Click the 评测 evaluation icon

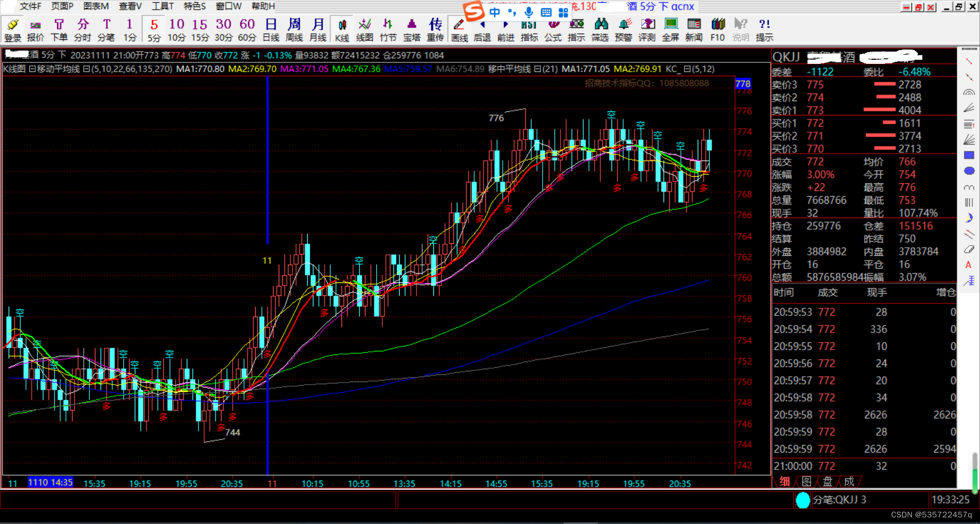[647, 30]
